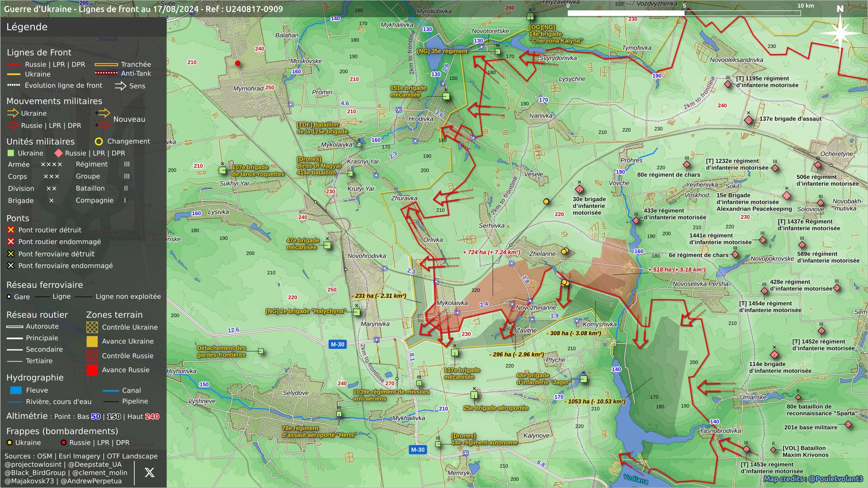Click the Avance Russie red swatch

[x=92, y=370]
